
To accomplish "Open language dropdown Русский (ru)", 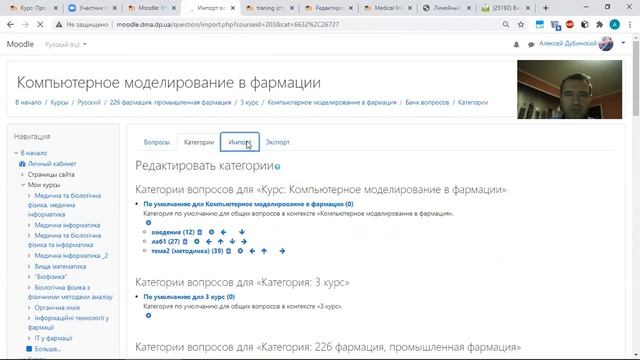I will coord(66,44).
